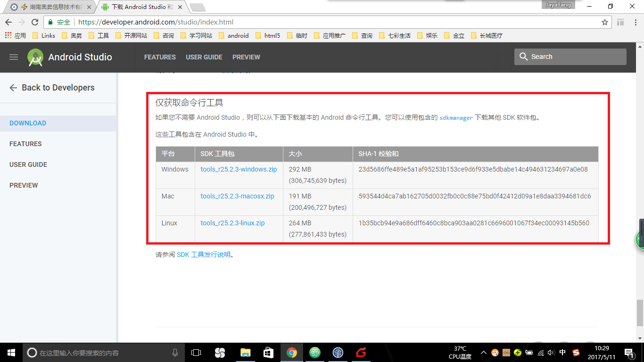Click the Cortana microphone icon
Viewport: 644px width, 362px height.
tap(175, 353)
